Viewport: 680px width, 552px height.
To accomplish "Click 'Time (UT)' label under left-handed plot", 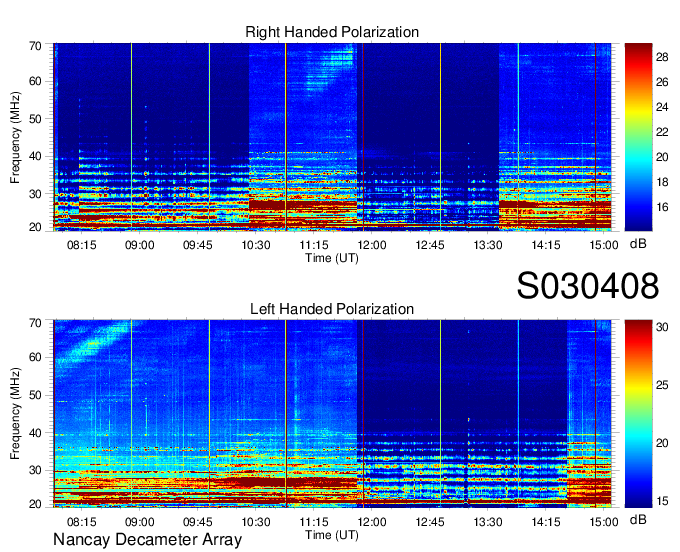I will point(332,535).
